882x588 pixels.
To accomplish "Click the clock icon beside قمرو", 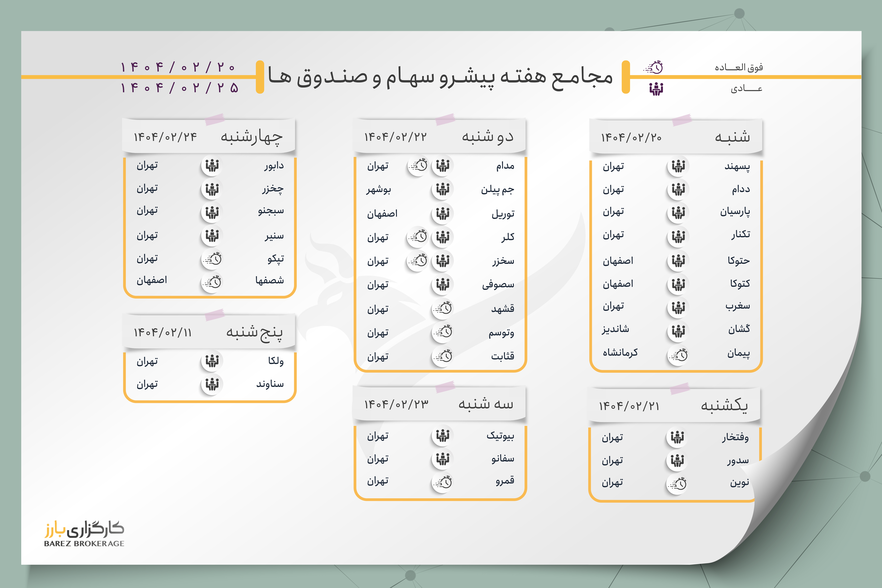I will pos(442,482).
